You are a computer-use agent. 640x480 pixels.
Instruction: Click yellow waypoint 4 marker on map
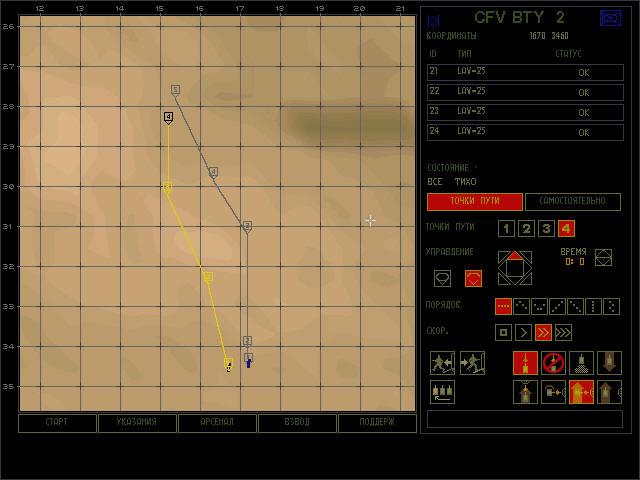coord(168,118)
